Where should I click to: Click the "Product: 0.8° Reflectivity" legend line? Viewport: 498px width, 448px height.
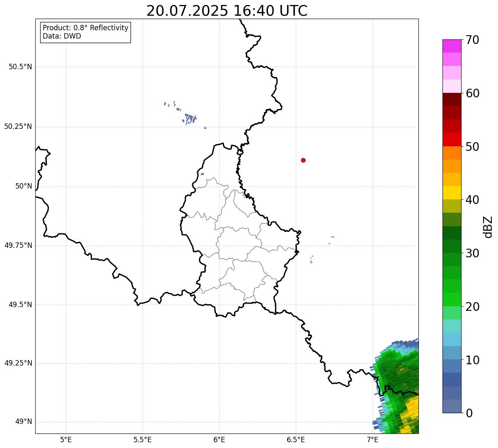click(x=86, y=28)
